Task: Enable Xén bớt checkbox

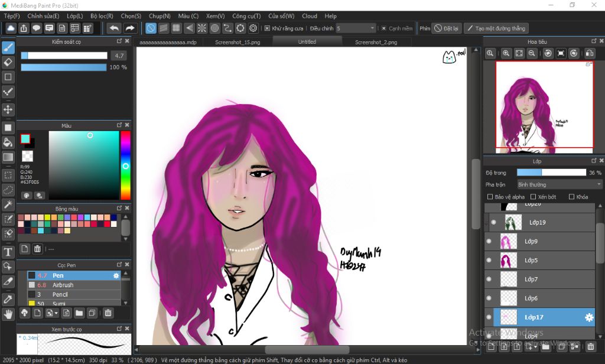Action: pyautogui.click(x=534, y=197)
